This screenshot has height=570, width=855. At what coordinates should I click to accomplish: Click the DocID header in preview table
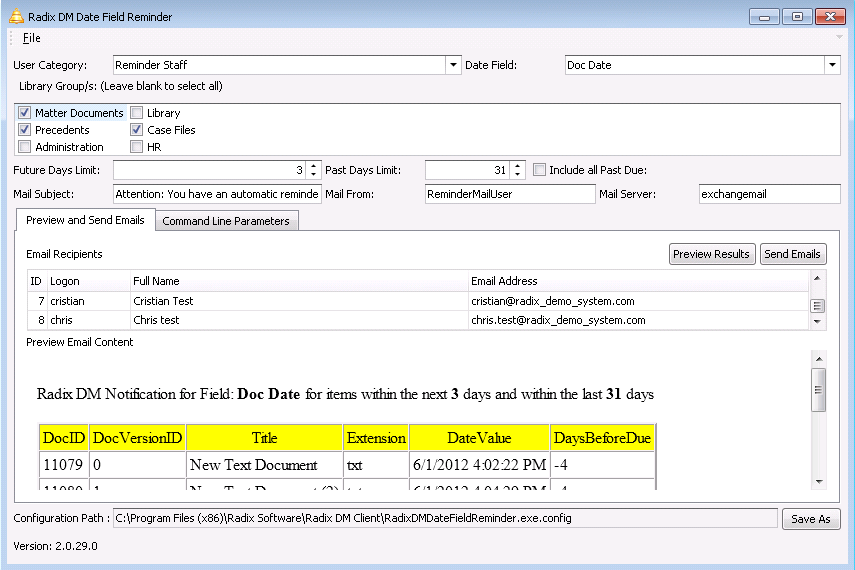coord(64,438)
